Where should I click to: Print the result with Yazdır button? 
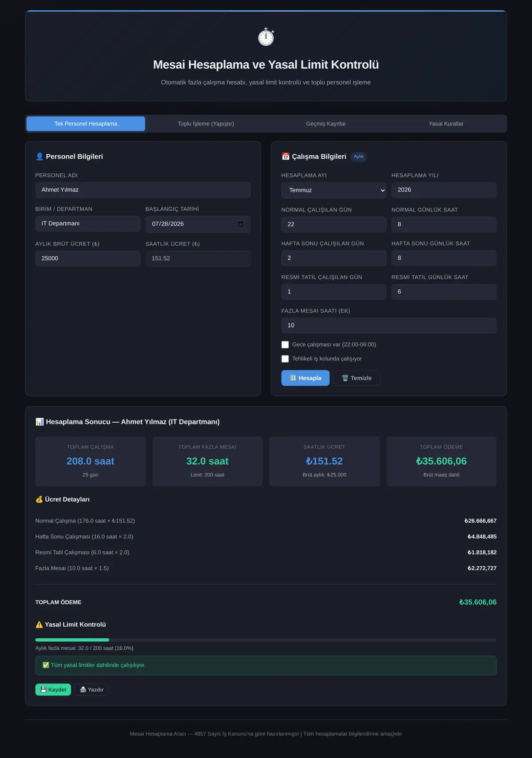coord(92,690)
